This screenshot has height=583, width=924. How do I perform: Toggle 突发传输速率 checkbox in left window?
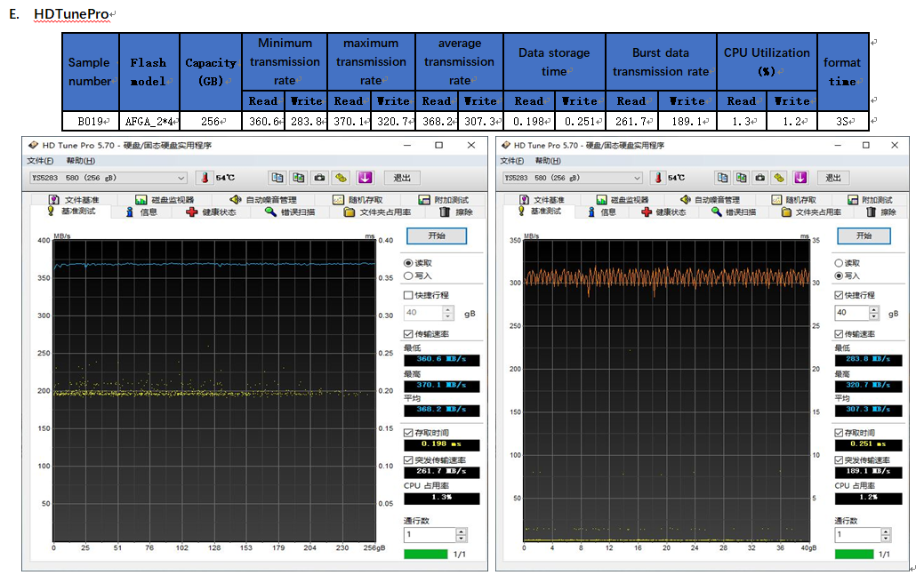pyautogui.click(x=408, y=460)
